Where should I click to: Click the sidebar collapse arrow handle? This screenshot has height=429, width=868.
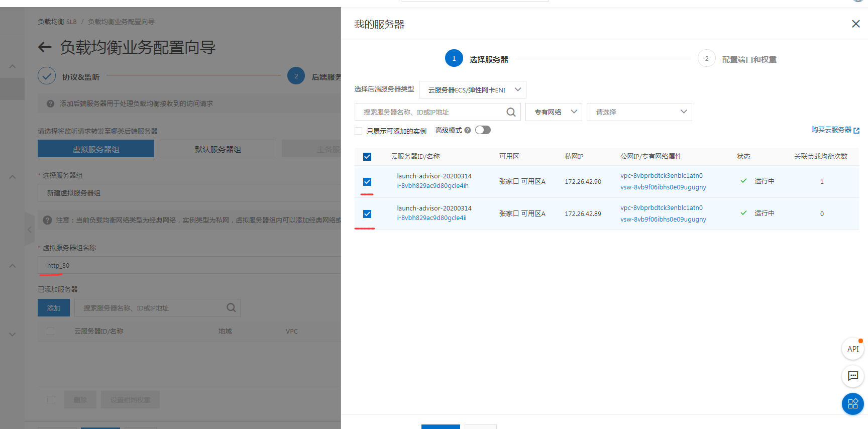pos(29,229)
